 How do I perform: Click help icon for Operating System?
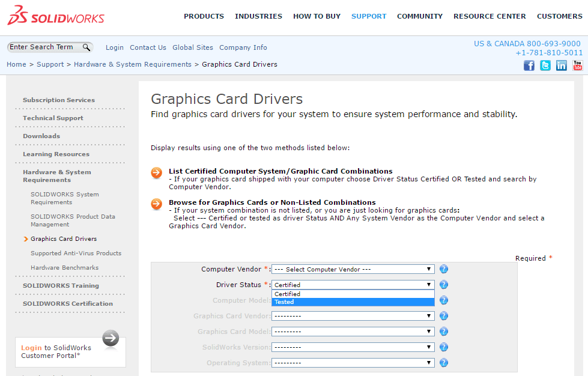tap(444, 363)
